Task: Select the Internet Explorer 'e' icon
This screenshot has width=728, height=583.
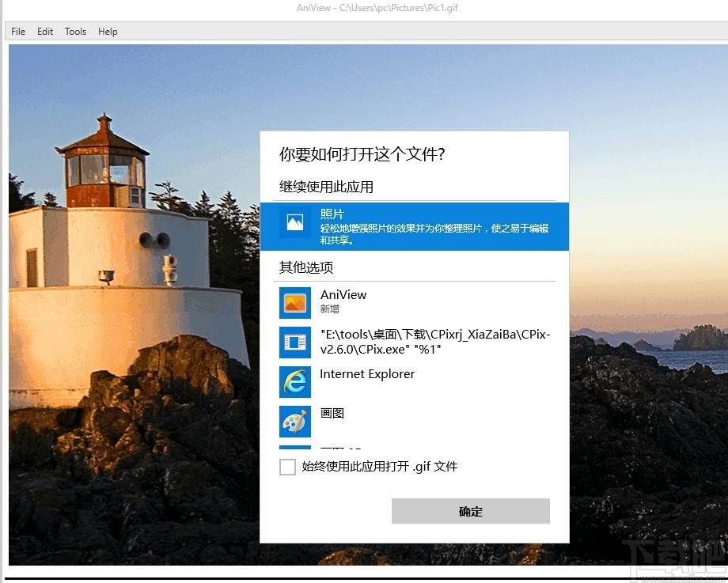Action: coord(294,382)
